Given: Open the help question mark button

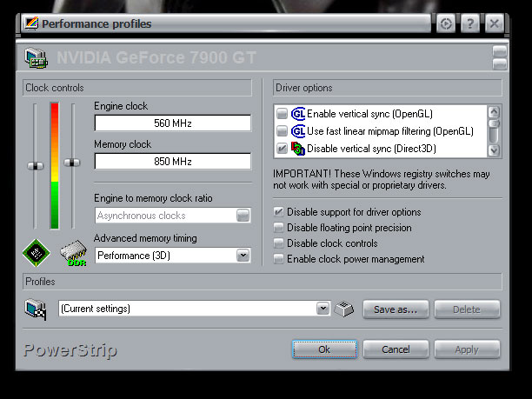Looking at the screenshot, I should point(470,23).
